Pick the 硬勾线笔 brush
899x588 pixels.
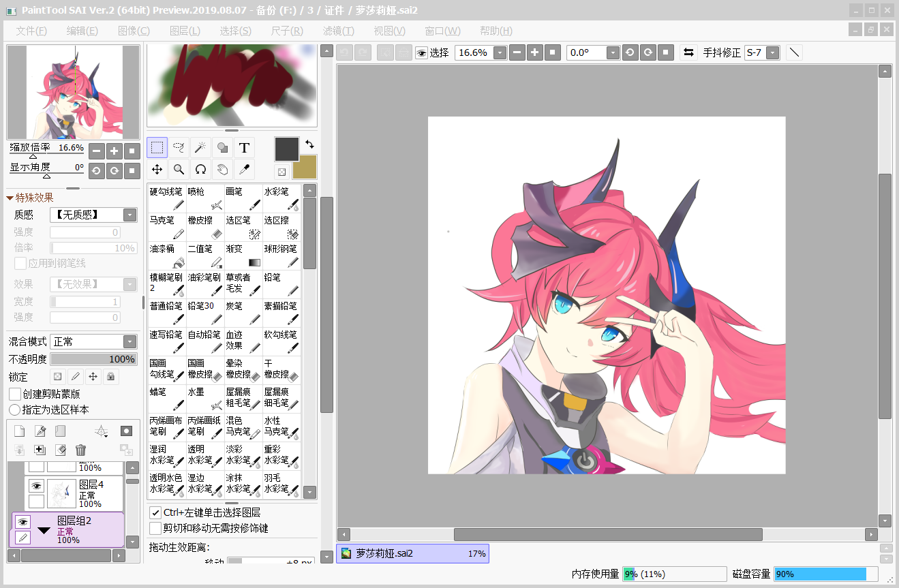(167, 198)
